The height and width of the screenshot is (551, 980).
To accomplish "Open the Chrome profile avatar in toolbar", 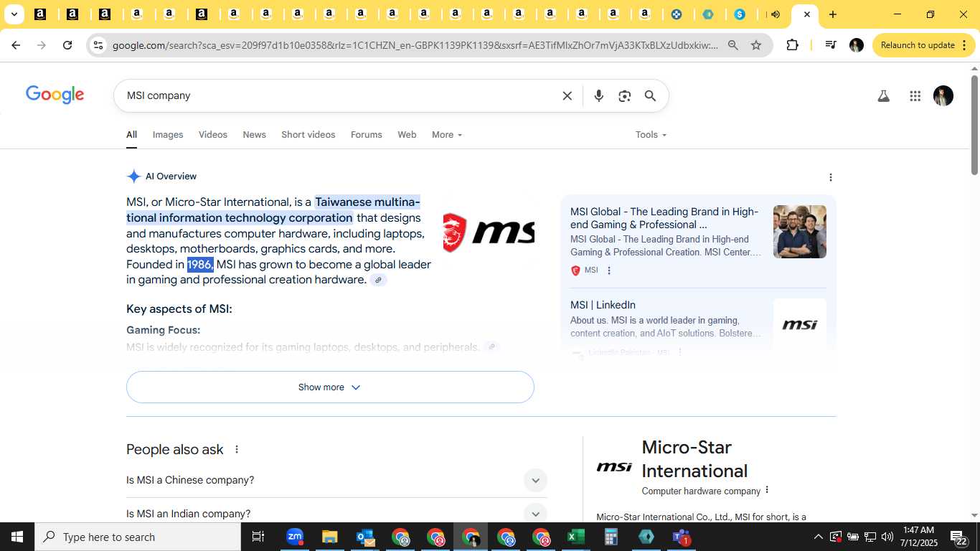I will point(856,45).
